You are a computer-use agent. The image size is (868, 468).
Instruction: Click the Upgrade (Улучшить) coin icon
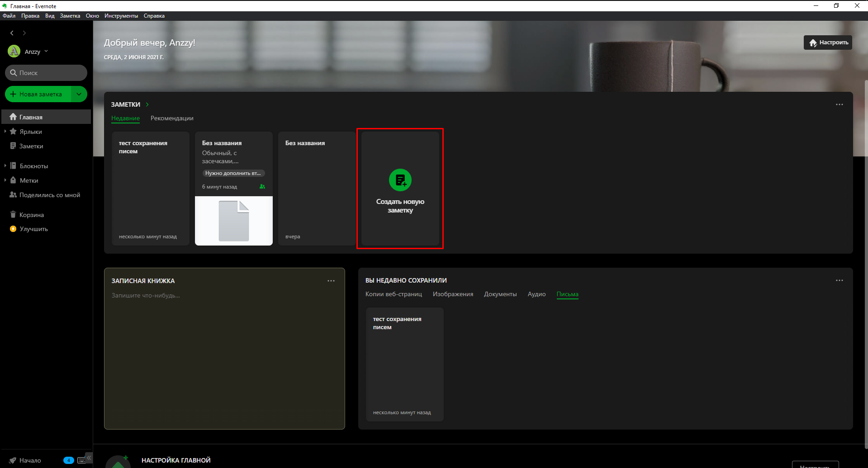(13, 229)
